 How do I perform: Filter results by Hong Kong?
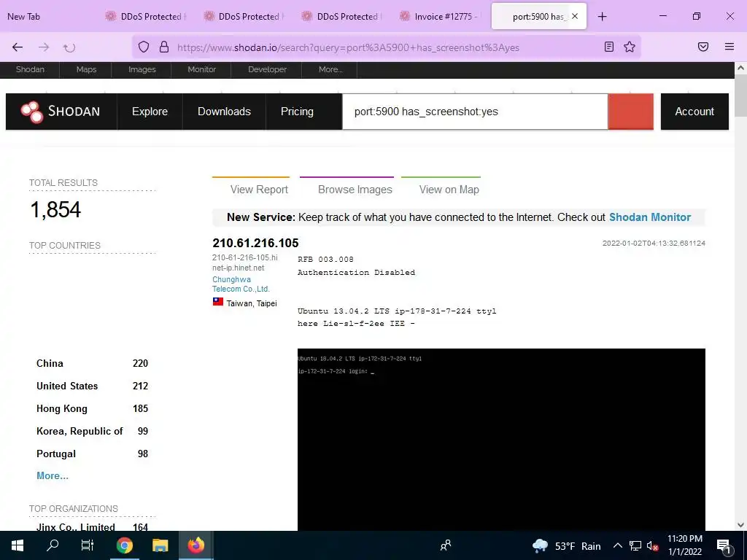tap(92, 408)
